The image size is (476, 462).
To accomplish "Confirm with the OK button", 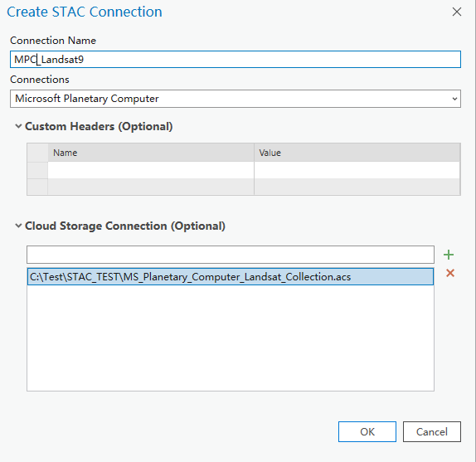I will click(367, 431).
